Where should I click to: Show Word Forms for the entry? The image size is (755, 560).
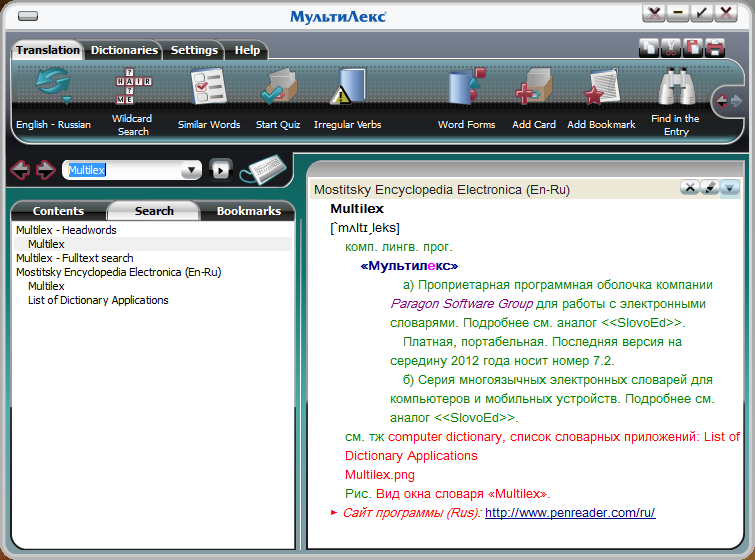pos(466,87)
